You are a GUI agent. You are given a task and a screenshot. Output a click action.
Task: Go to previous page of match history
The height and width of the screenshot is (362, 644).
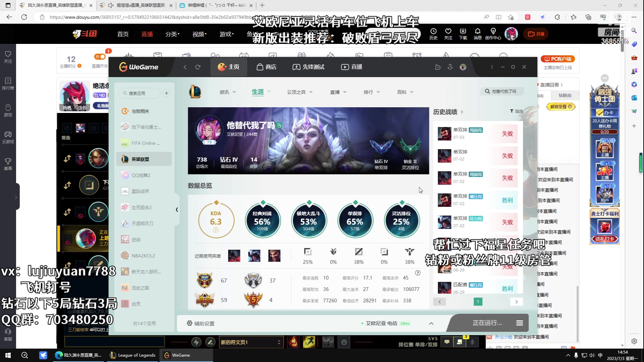pos(439,302)
